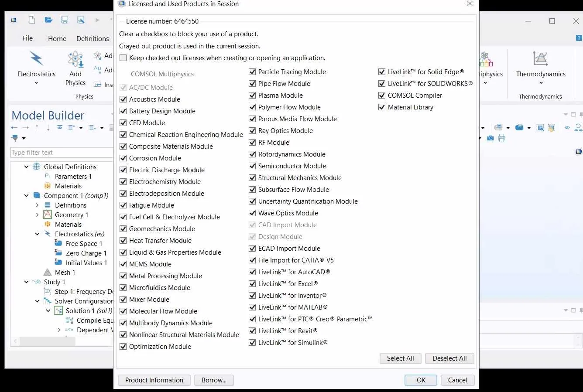Click the Mesh 1 triangle icon

pyautogui.click(x=48, y=272)
